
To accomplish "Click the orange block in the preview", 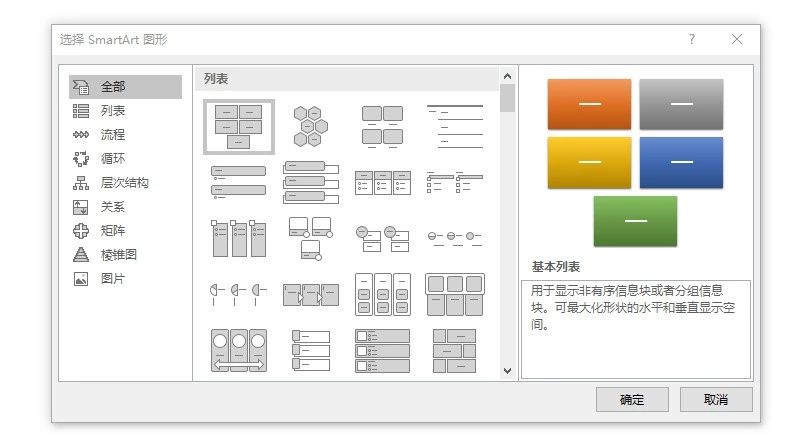I will 589,104.
